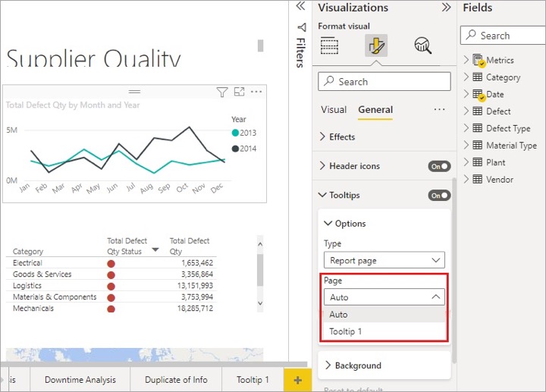This screenshot has height=392, width=546.
Task: Switch to the Visual formatting tab
Action: coord(334,110)
